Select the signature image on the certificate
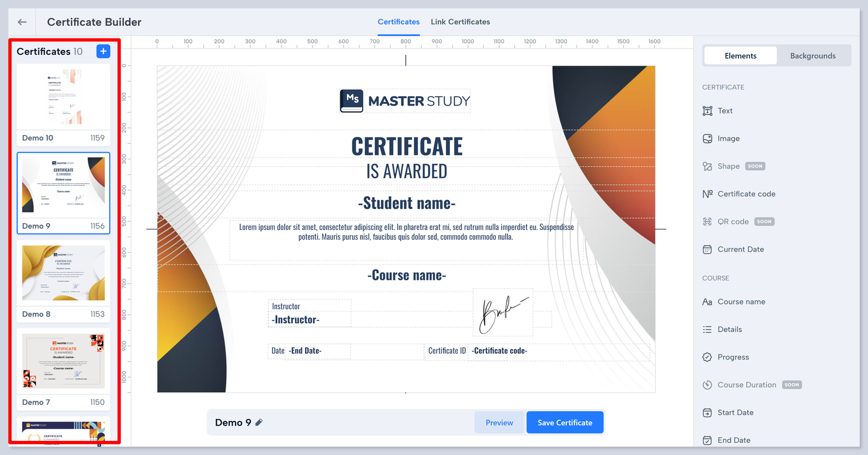 (502, 313)
